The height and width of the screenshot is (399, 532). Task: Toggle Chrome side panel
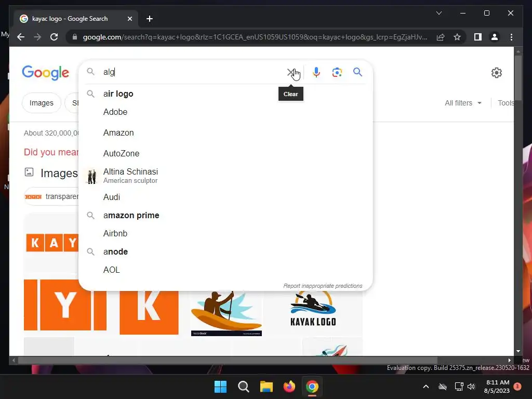[478, 37]
